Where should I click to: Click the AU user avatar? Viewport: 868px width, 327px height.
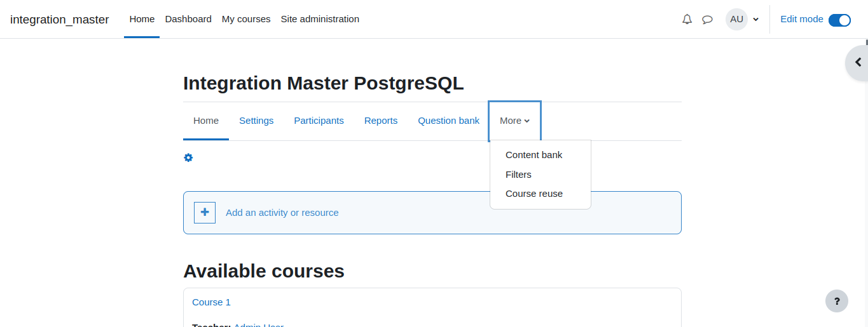736,19
